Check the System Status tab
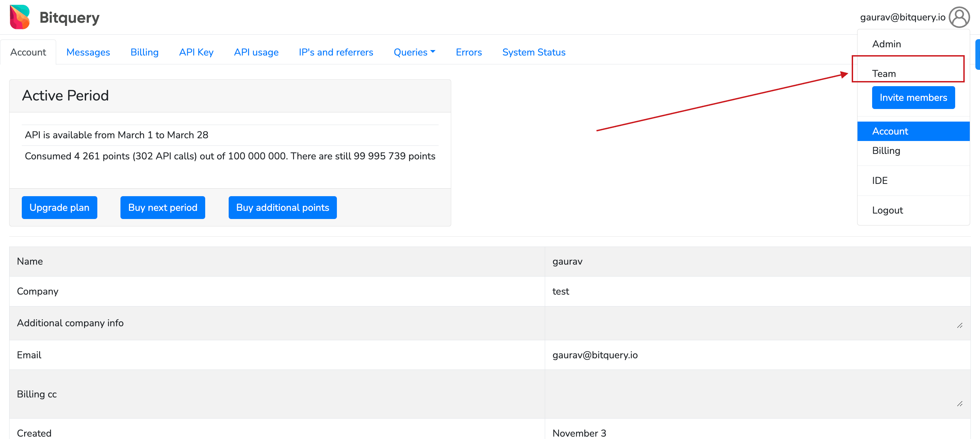The image size is (980, 439). [534, 52]
